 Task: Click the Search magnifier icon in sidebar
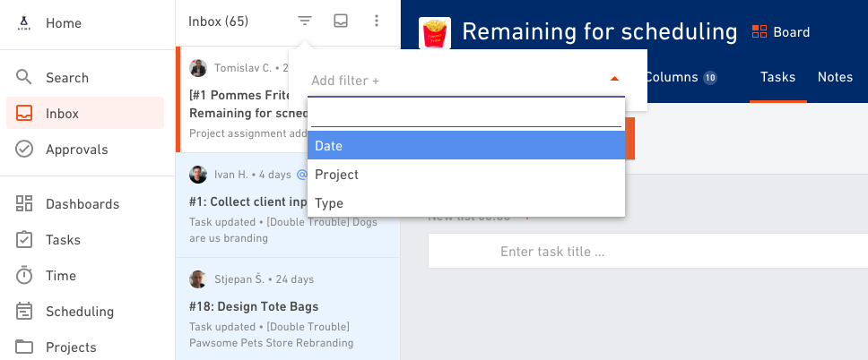click(24, 77)
